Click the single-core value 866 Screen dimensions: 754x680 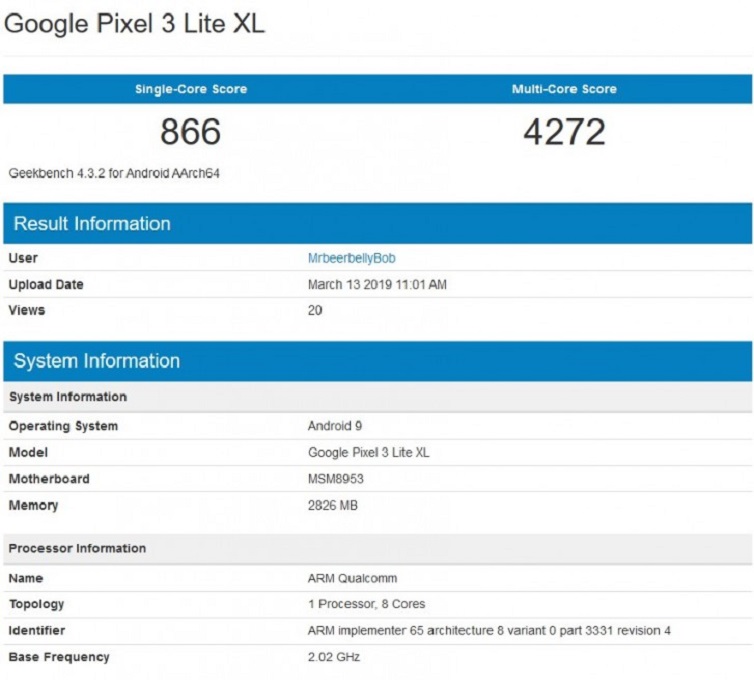(x=191, y=131)
